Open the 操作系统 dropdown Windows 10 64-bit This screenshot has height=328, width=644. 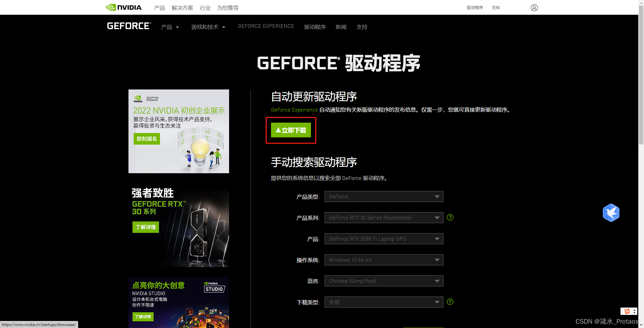[384, 260]
